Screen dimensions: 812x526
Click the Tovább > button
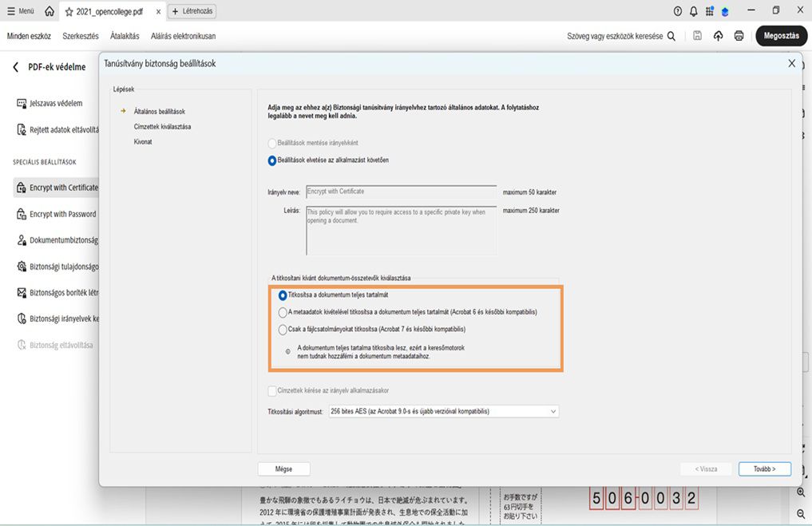coord(764,469)
